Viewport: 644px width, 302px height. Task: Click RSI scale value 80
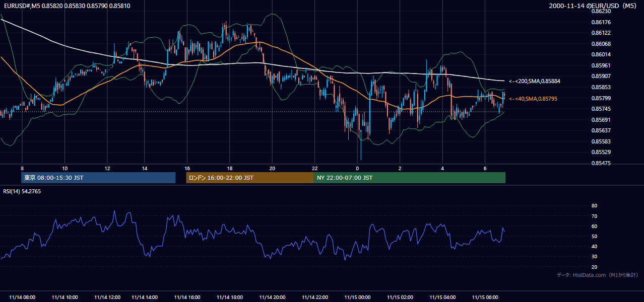(x=594, y=206)
